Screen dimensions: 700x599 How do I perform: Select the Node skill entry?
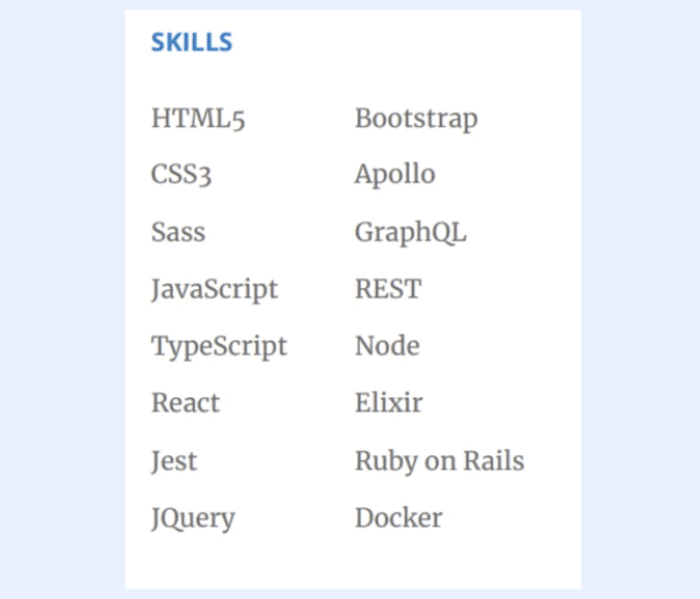387,346
